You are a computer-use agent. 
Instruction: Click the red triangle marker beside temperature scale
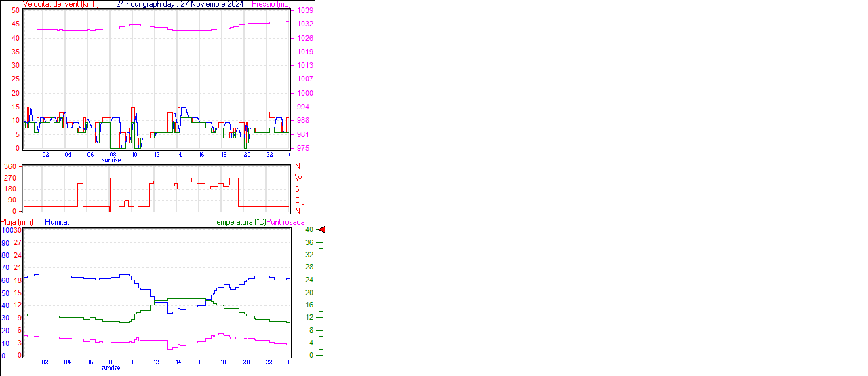322,230
